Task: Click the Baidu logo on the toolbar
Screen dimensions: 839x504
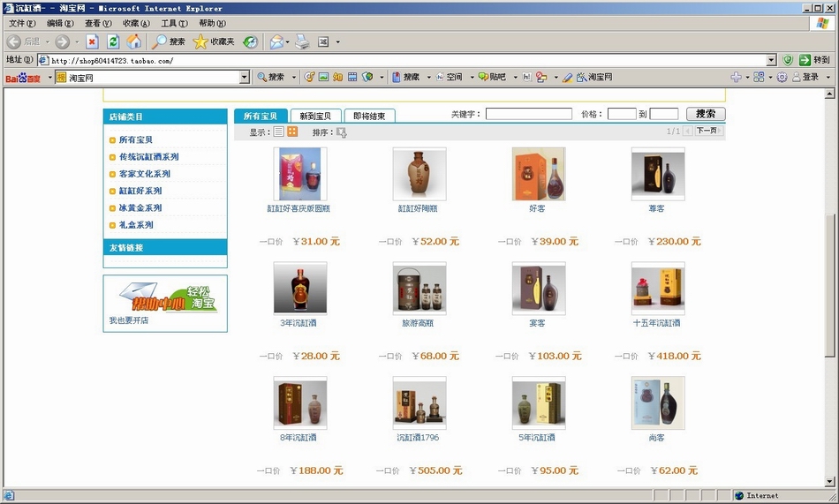Action: click(23, 78)
